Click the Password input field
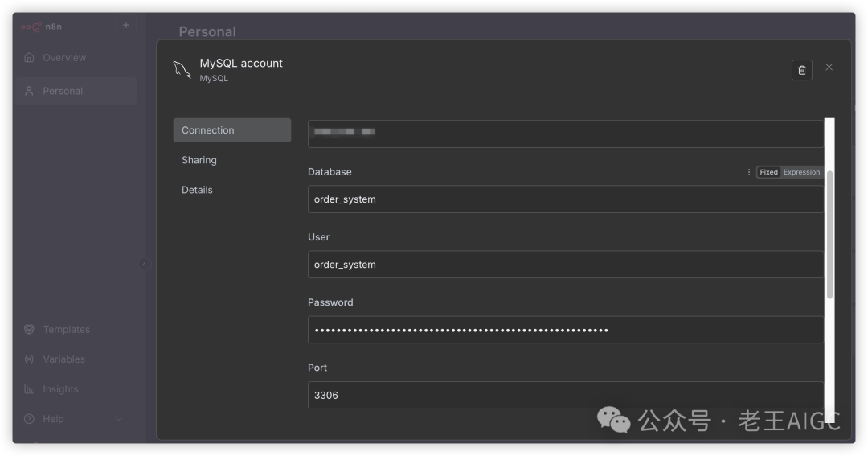The width and height of the screenshot is (868, 456). click(566, 331)
